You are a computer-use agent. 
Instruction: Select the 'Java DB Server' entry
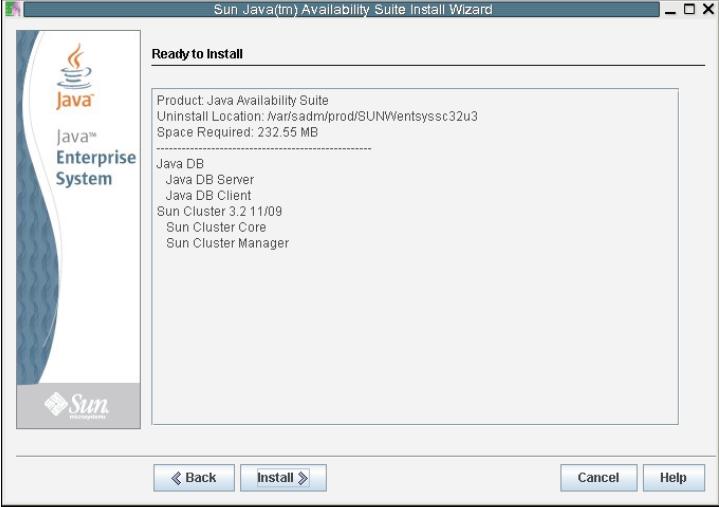(x=210, y=180)
